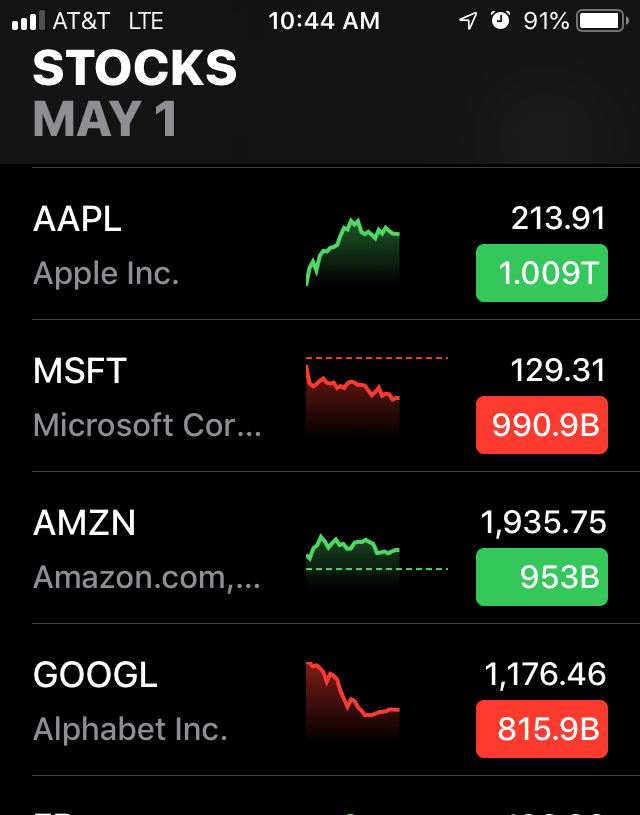Tap the MAY 1 date label
Screen dimensions: 640x815
[105, 119]
